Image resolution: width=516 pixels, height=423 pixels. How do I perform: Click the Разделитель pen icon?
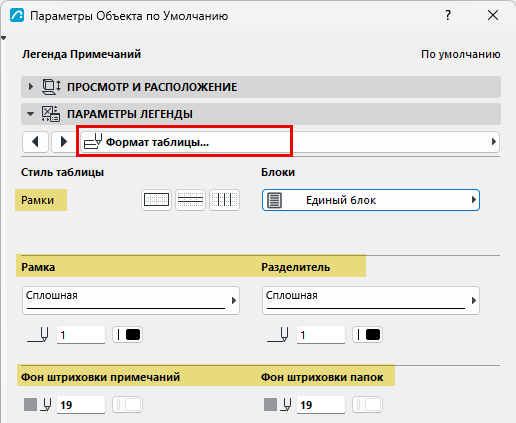[278, 334]
